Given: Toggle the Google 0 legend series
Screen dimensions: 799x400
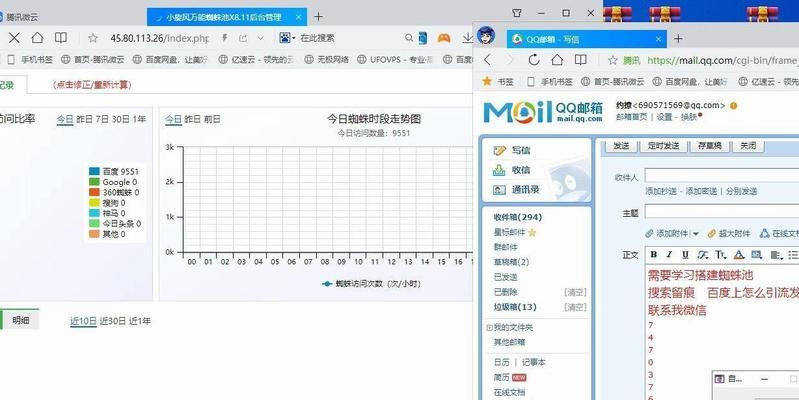Looking at the screenshot, I should (x=113, y=182).
